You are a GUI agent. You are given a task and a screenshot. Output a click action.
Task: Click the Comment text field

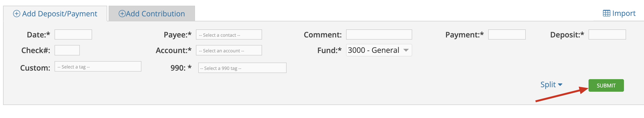[379, 35]
